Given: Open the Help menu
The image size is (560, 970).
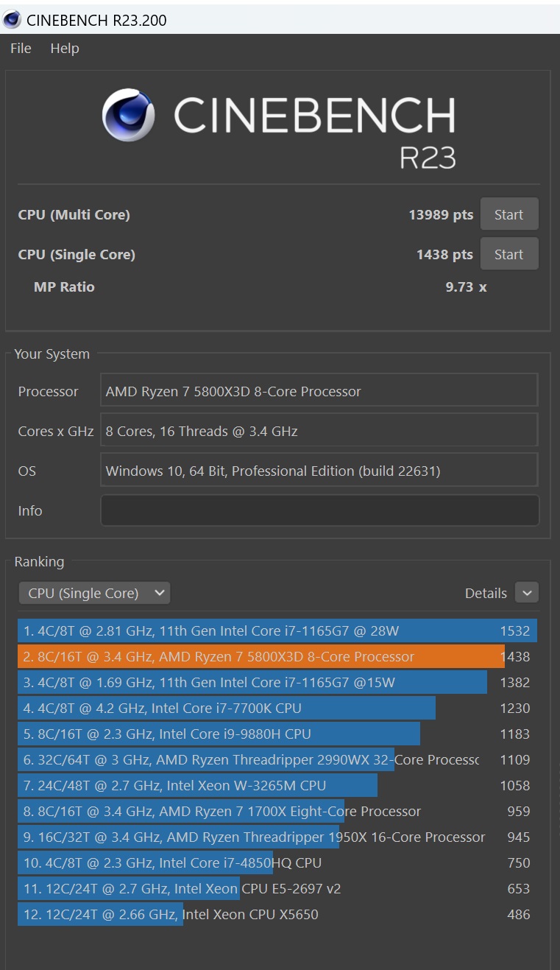Looking at the screenshot, I should 65,49.
